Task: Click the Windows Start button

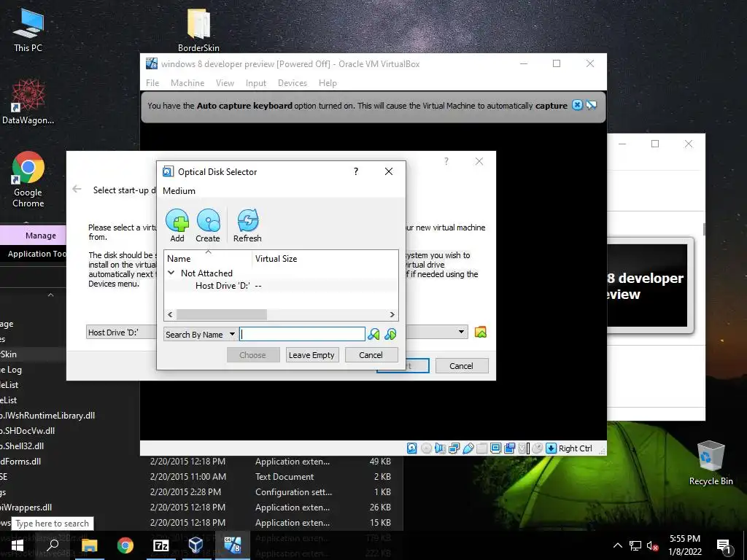Action: [18, 545]
